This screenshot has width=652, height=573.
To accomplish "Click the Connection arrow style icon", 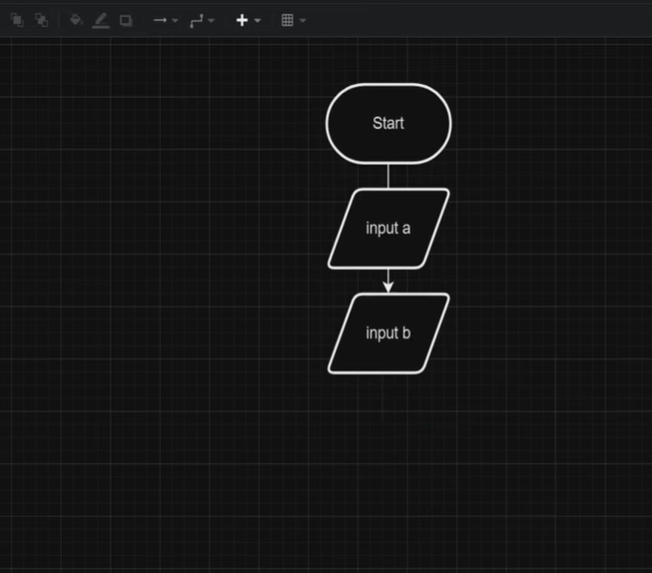I will (x=159, y=20).
